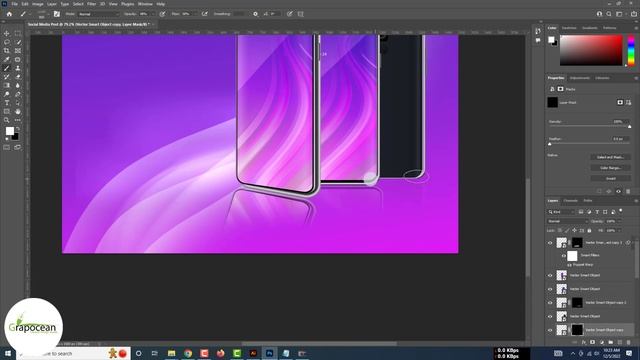Image resolution: width=640 pixels, height=360 pixels.
Task: Switch to the Channels tab
Action: (570, 201)
